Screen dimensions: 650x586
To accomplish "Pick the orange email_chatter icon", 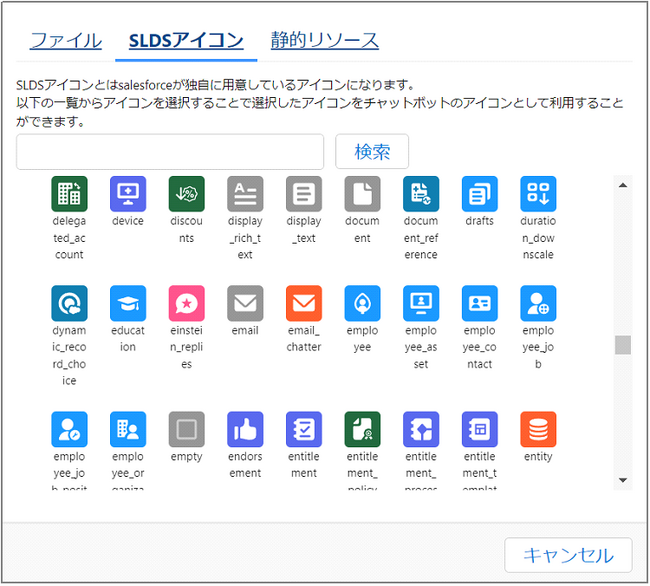I will point(303,303).
